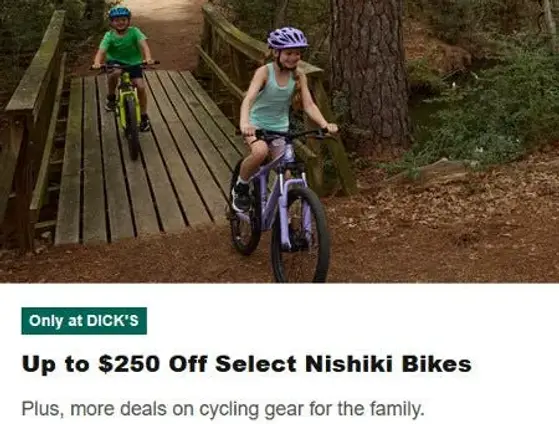
Task: Tap the boy's blue helmet
Action: point(120,12)
